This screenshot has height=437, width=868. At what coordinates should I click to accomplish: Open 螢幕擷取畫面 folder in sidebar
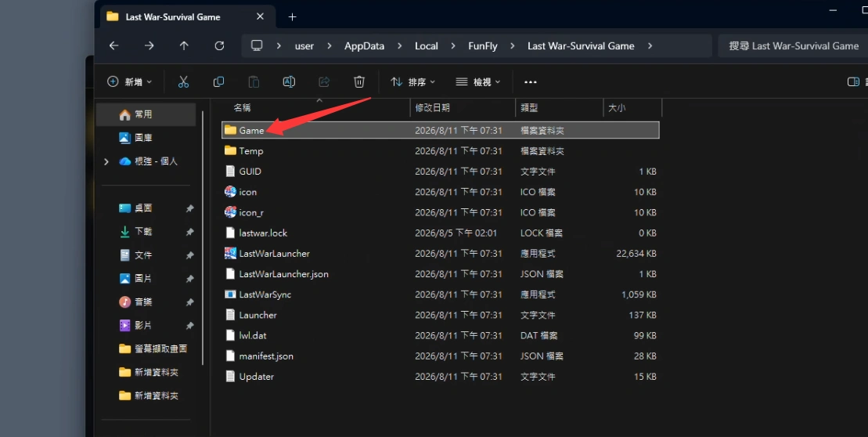coord(146,349)
